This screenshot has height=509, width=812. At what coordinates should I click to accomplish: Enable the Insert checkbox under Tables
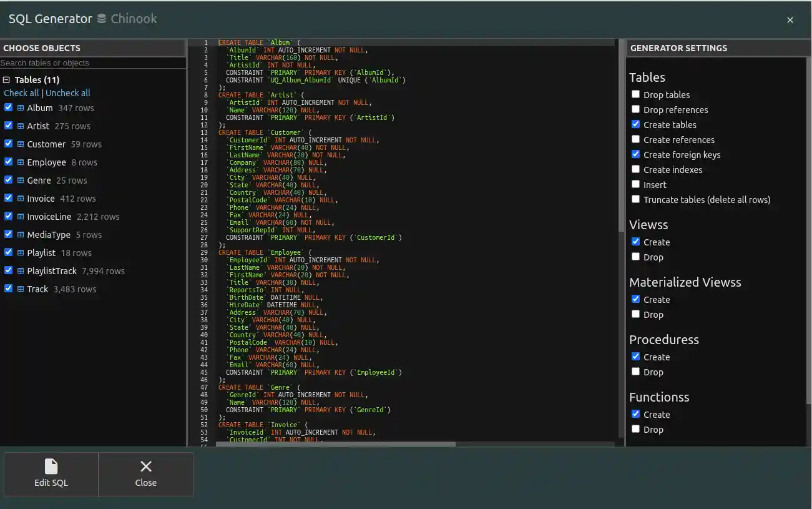(x=635, y=184)
